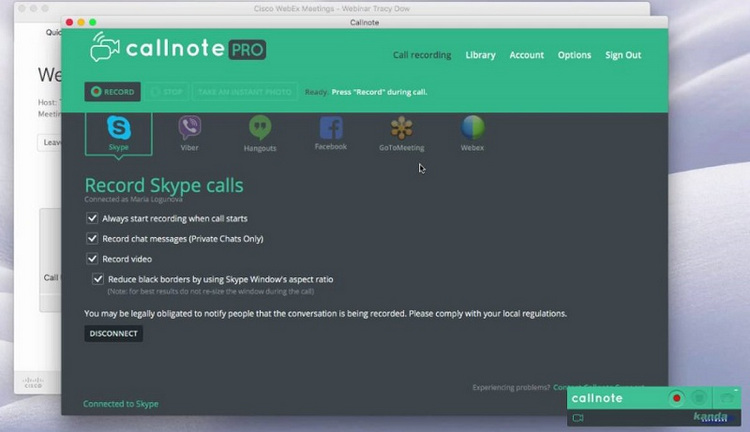The image size is (750, 432).
Task: Click the video camera icon in mini widget
Action: click(x=578, y=418)
